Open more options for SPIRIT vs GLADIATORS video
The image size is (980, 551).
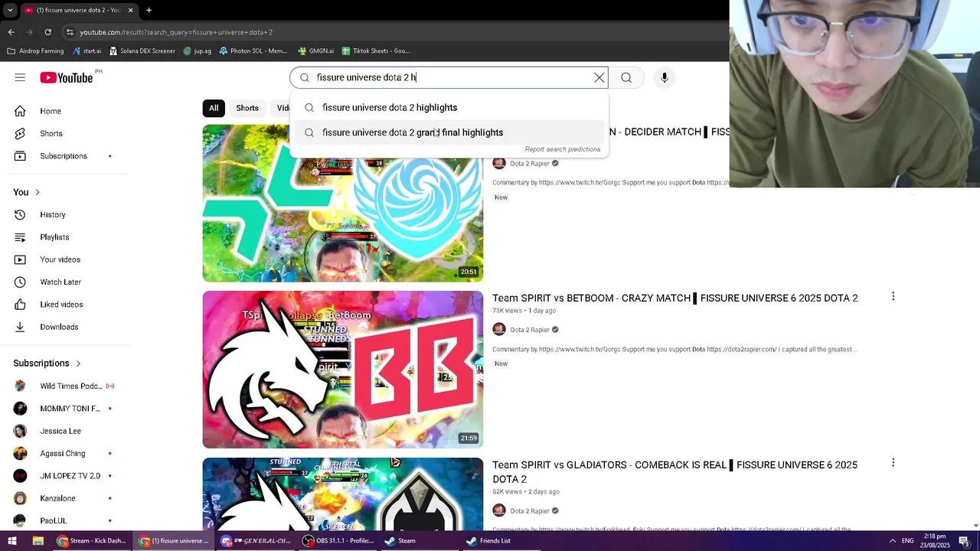(x=893, y=463)
